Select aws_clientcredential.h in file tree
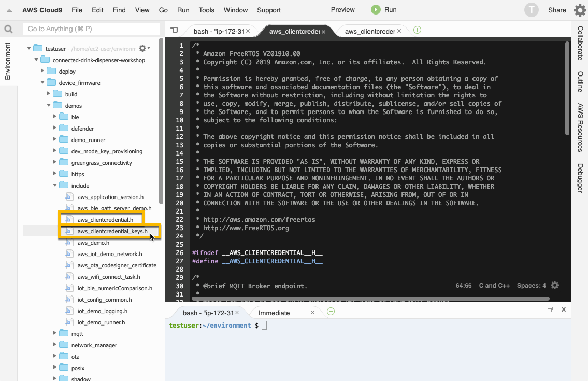 105,220
